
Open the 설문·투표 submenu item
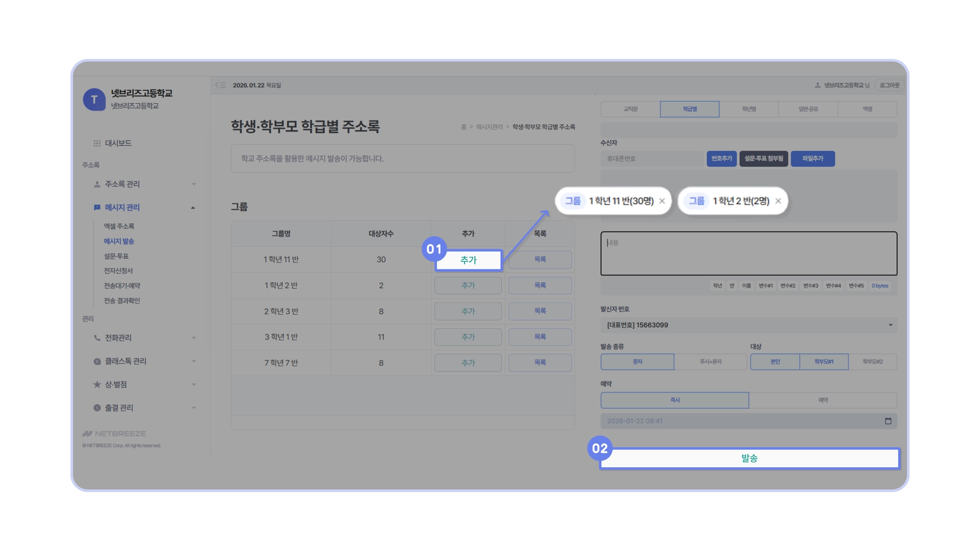[x=116, y=256]
